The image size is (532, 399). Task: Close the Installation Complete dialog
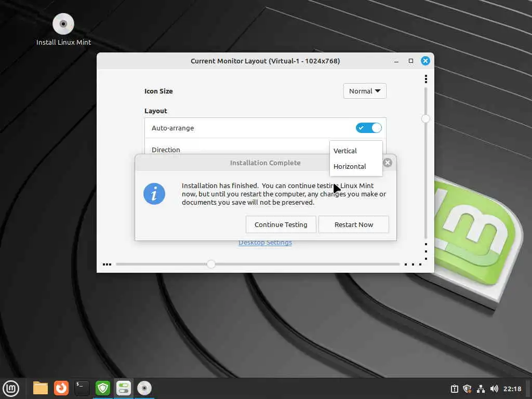pyautogui.click(x=387, y=163)
